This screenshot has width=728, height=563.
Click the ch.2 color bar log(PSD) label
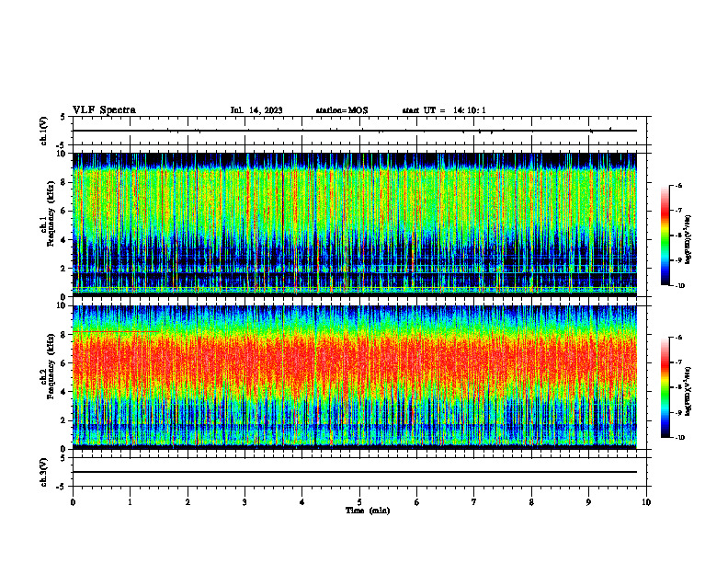(x=688, y=391)
